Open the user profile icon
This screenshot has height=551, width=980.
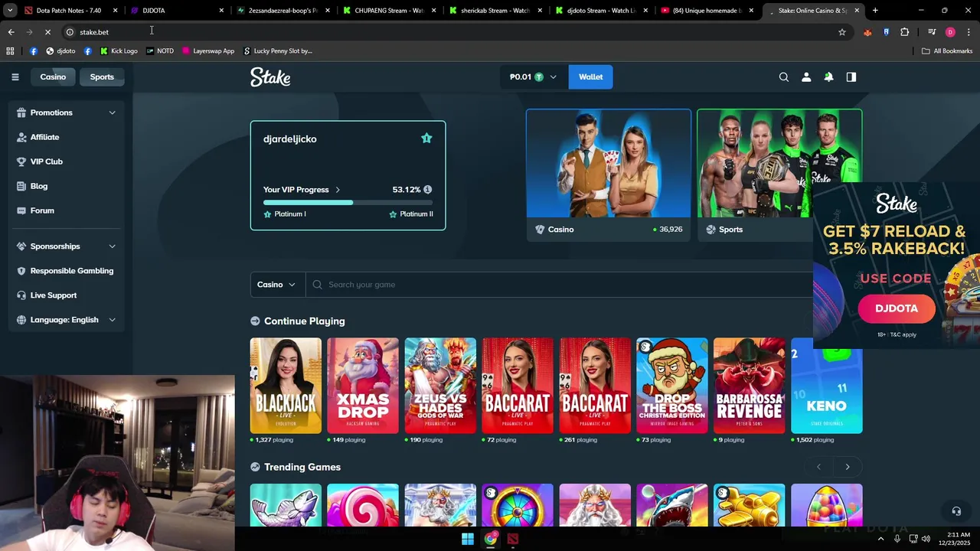805,77
